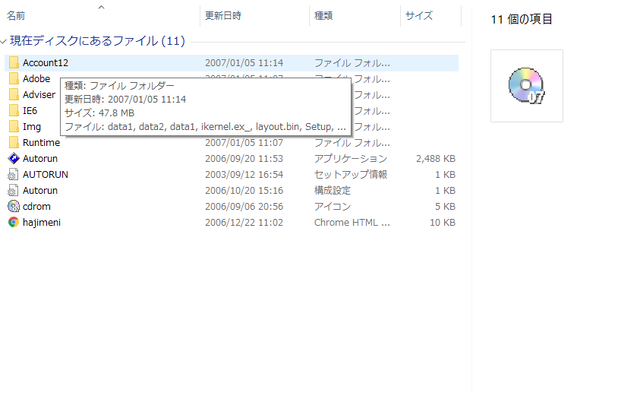This screenshot has height=393, width=640.
Task: Click the Img folder name
Action: [x=32, y=127]
